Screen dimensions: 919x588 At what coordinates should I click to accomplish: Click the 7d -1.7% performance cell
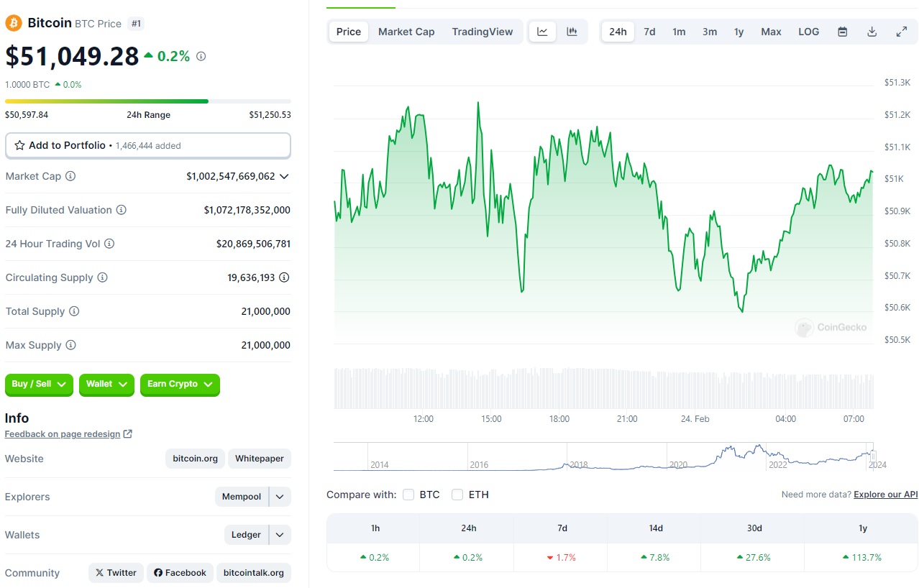tap(562, 557)
